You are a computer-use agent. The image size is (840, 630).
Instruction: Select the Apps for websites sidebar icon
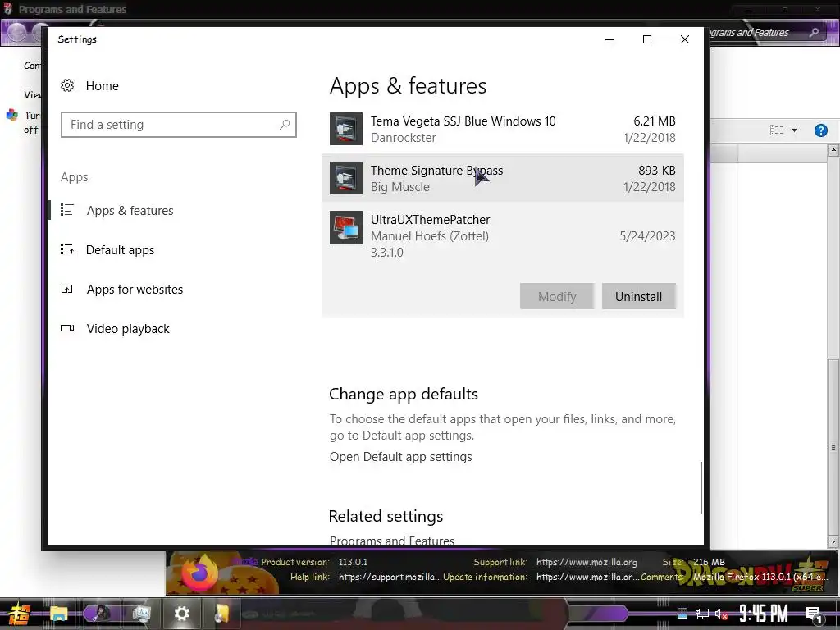click(67, 290)
